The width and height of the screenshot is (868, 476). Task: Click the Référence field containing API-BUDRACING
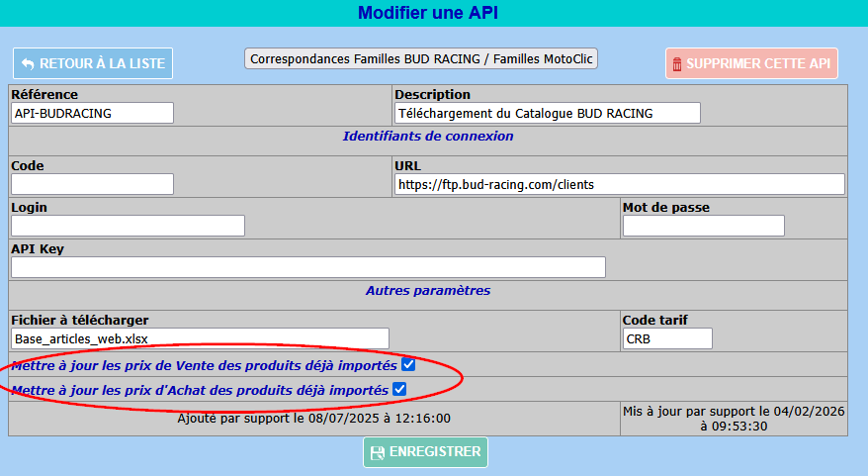(92, 113)
